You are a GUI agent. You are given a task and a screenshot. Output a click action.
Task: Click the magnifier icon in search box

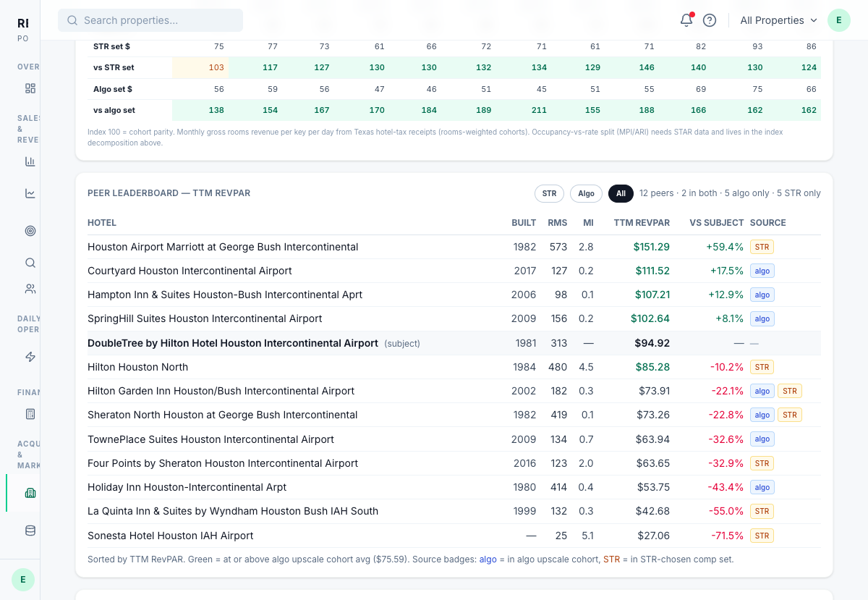click(72, 20)
